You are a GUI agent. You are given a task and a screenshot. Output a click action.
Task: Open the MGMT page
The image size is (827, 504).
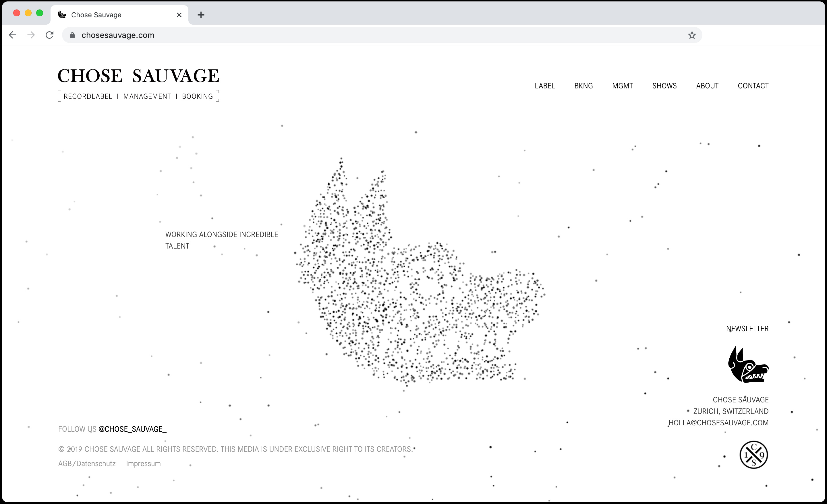coord(622,86)
